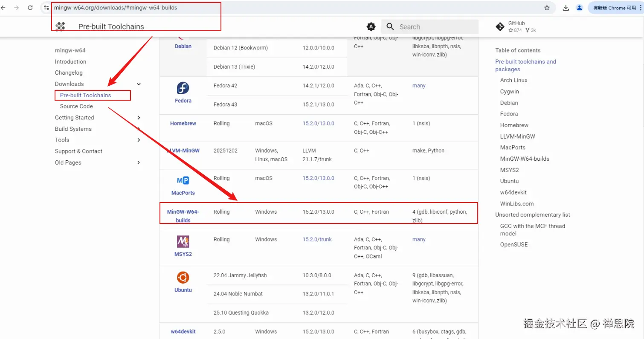Click the MacPorts logo icon
The width and height of the screenshot is (644, 339).
183,181
